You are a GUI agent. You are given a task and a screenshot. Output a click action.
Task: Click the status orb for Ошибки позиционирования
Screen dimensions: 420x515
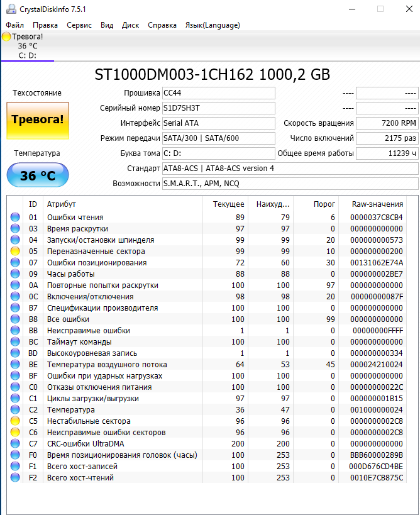[15, 262]
